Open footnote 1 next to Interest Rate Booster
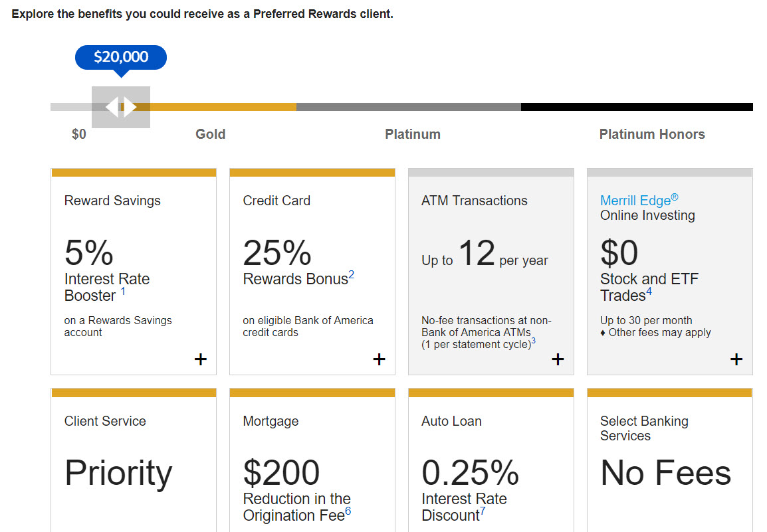Image resolution: width=767 pixels, height=532 pixels. tap(123, 292)
